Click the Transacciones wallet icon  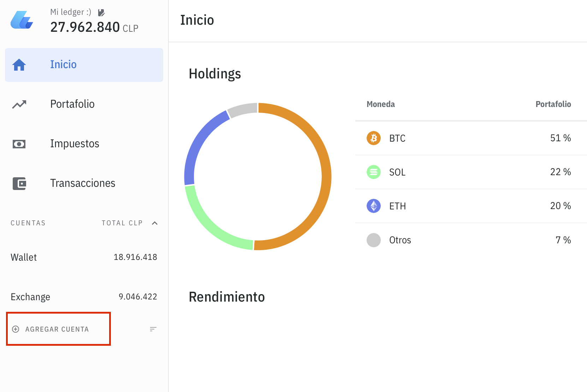point(19,184)
